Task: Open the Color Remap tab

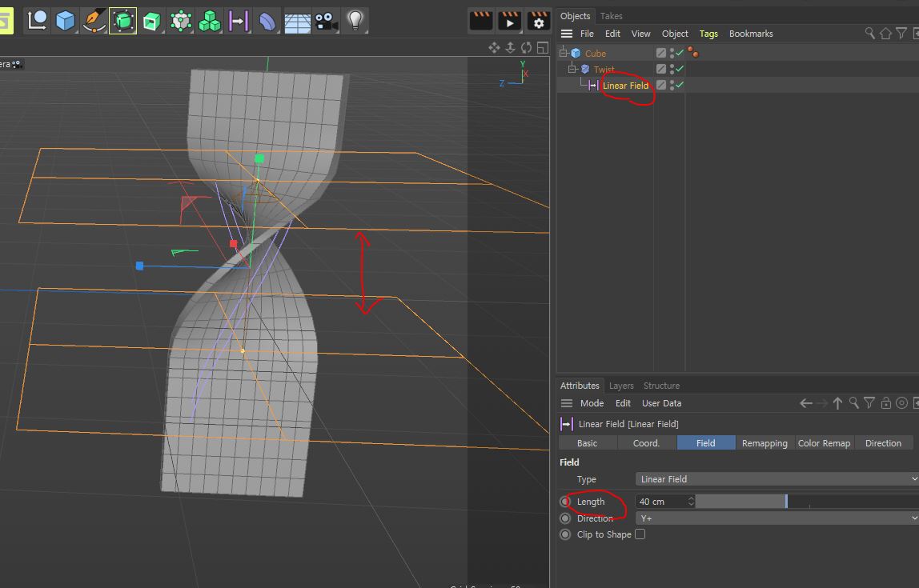Action: pos(824,442)
